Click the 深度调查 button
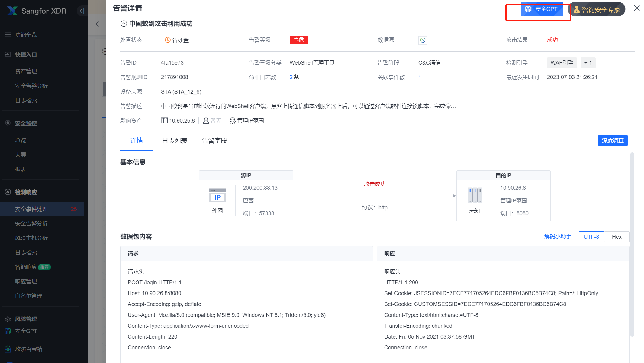This screenshot has width=644, height=363. pos(613,140)
